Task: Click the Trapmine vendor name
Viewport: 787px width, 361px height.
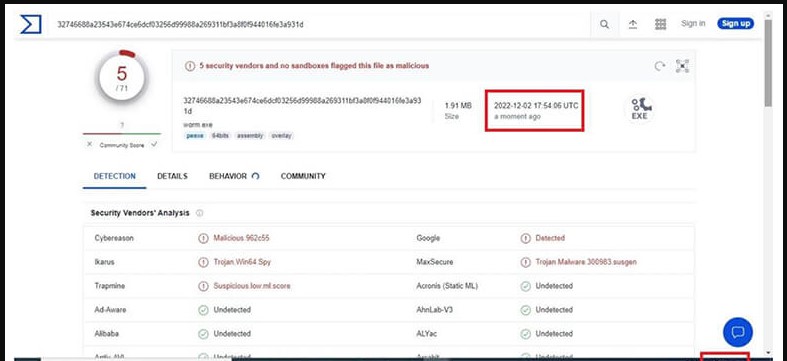Action: (109, 286)
